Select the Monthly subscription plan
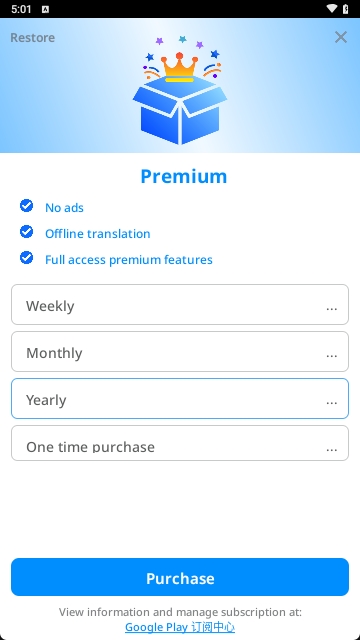The image size is (360, 640). click(x=180, y=351)
